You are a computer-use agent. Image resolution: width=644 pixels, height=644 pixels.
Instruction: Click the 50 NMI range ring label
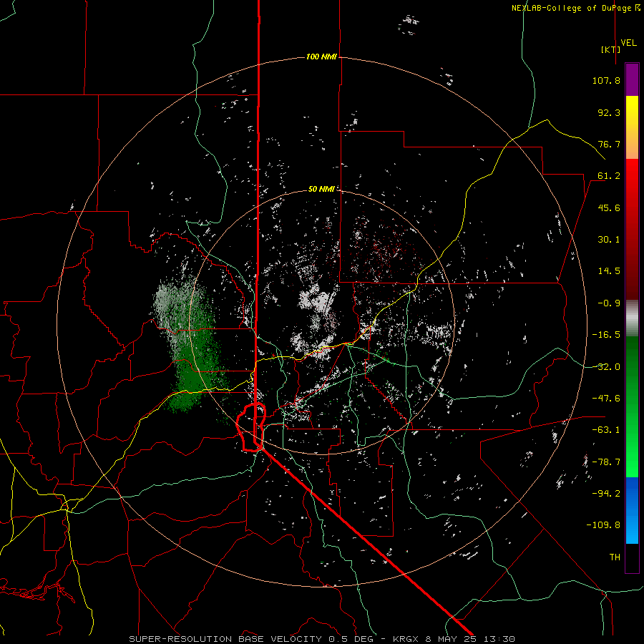tap(321, 189)
